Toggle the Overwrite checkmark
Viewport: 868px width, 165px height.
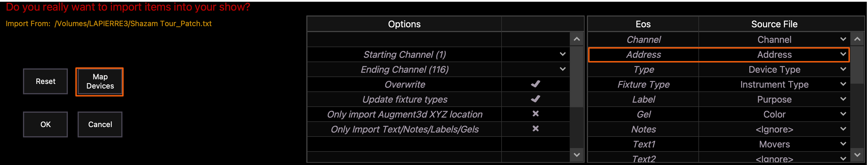click(x=535, y=84)
